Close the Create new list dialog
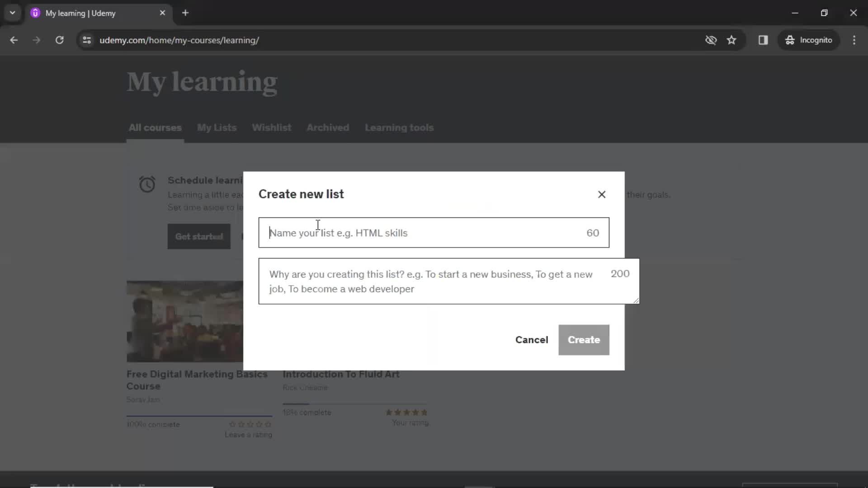The width and height of the screenshot is (868, 488). coord(602,194)
